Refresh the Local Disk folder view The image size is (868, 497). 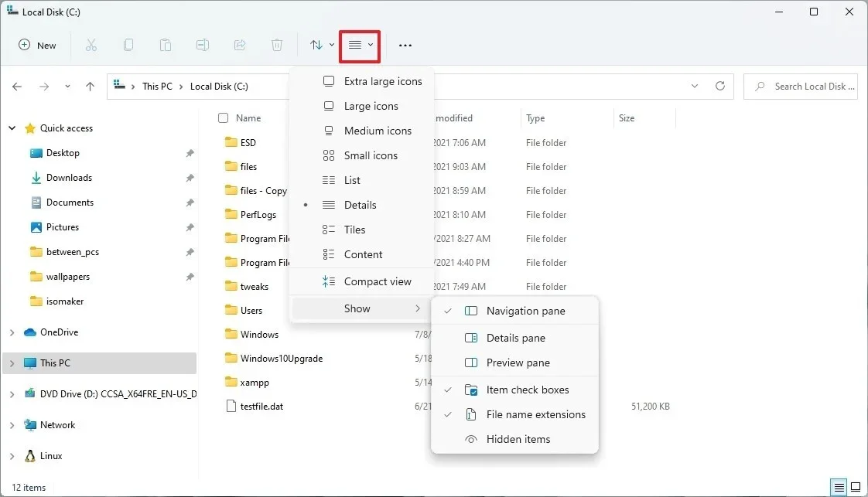(720, 87)
